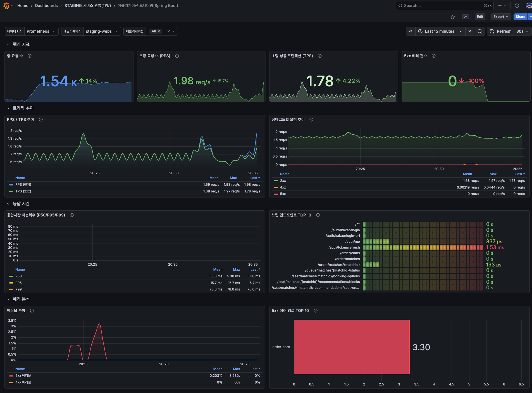The width and height of the screenshot is (532, 393).
Task: Star this dashboard as favorite
Action: pos(452,16)
